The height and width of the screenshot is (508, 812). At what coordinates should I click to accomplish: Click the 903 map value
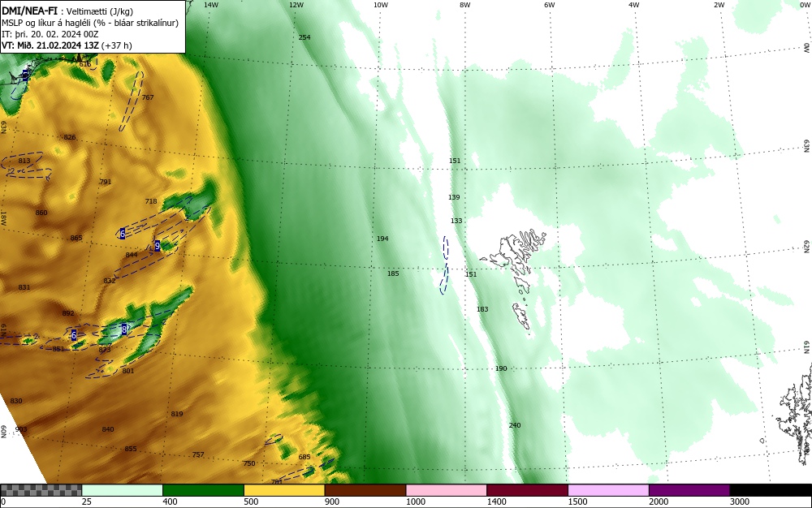click(21, 429)
